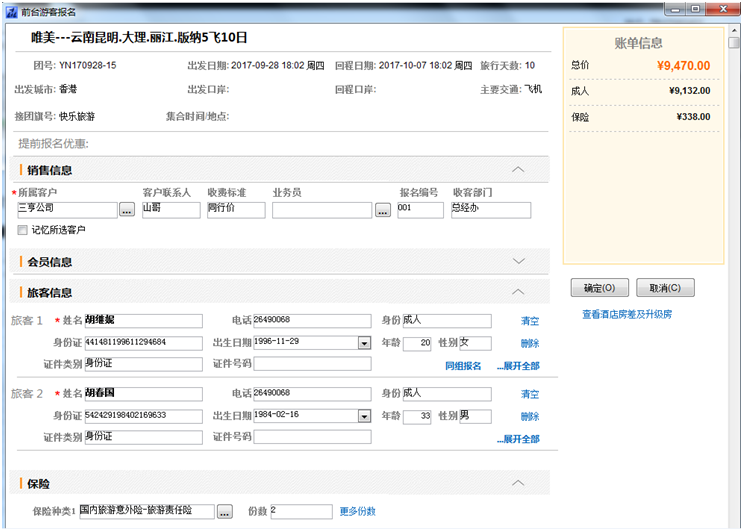
Task: Click insurance type field 国内旅游意外险-旅游责任险
Action: pos(147,512)
